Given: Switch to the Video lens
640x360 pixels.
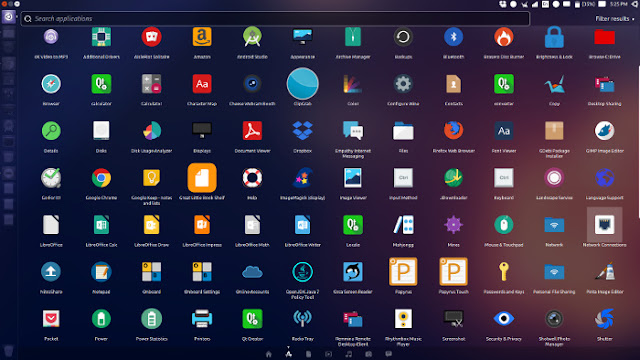Looking at the screenshot, I should [329, 354].
